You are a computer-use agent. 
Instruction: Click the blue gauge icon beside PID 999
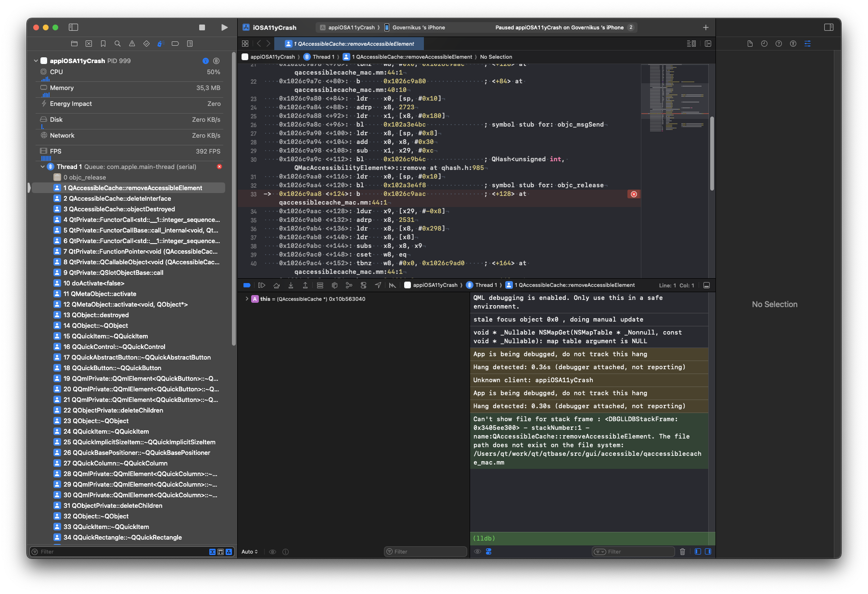(205, 61)
